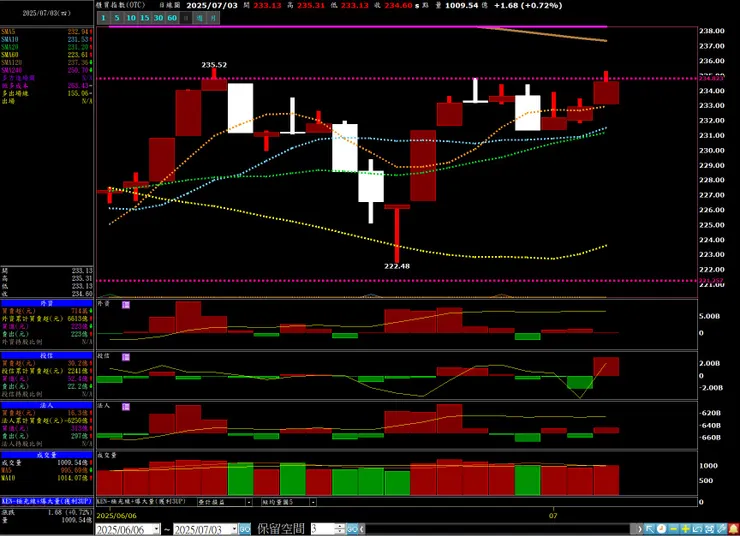740x536 pixels.
Task: Click the scrollbar right arrow at bottom
Action: (x=639, y=529)
